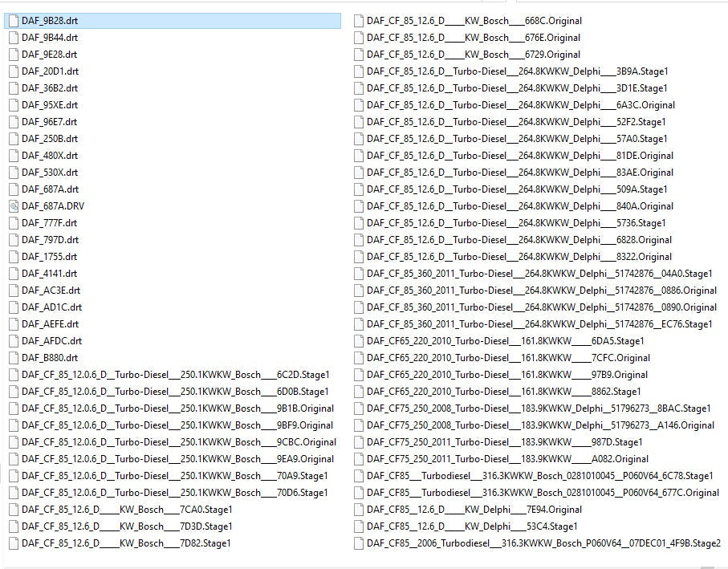Select the CF_85_360 file ending EC76.Stage1
The width and height of the screenshot is (728, 569).
click(539, 324)
